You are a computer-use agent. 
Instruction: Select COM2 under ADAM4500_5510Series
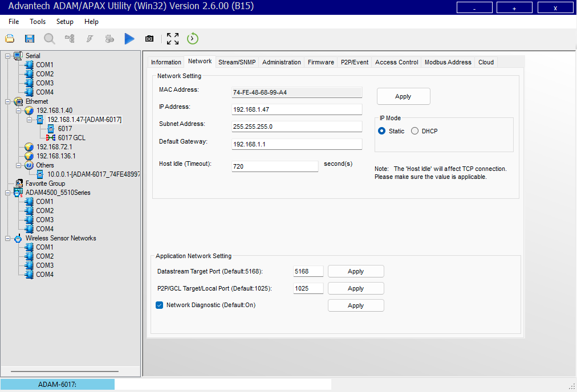coord(44,211)
